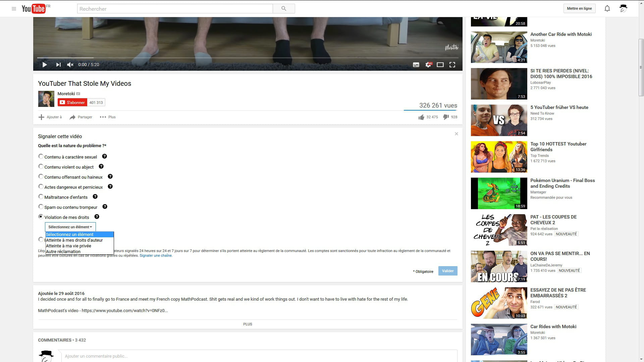The image size is (644, 362).
Task: Enter fullscreen mode
Action: coord(452,65)
